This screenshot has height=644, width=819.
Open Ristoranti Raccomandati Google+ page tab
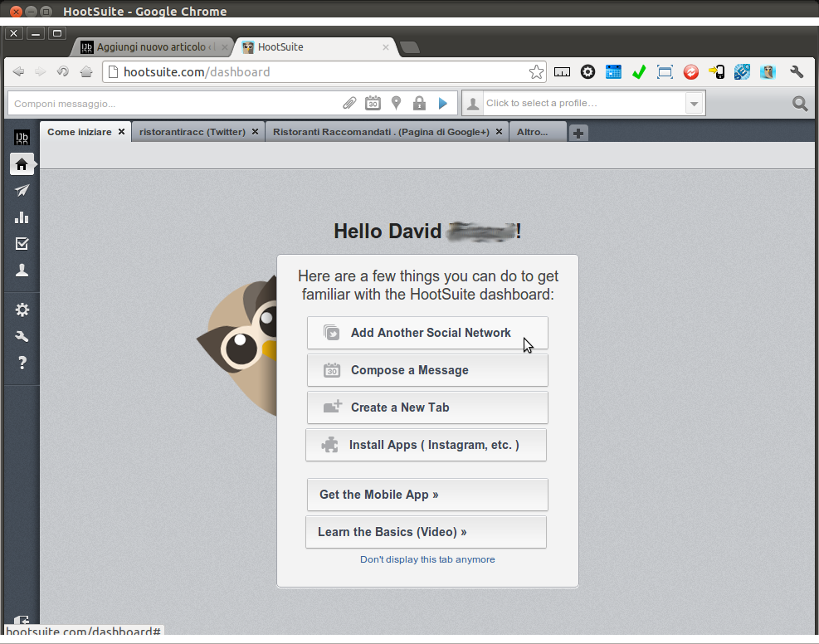(382, 132)
